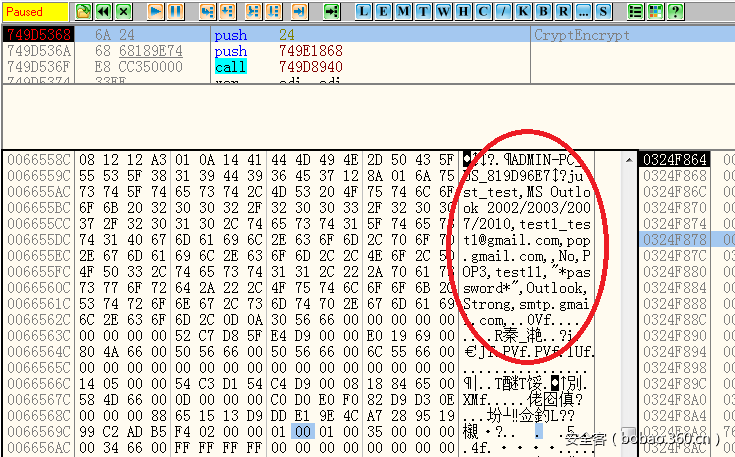Show Run trace with ellipsis button
The height and width of the screenshot is (457, 735).
(584, 11)
